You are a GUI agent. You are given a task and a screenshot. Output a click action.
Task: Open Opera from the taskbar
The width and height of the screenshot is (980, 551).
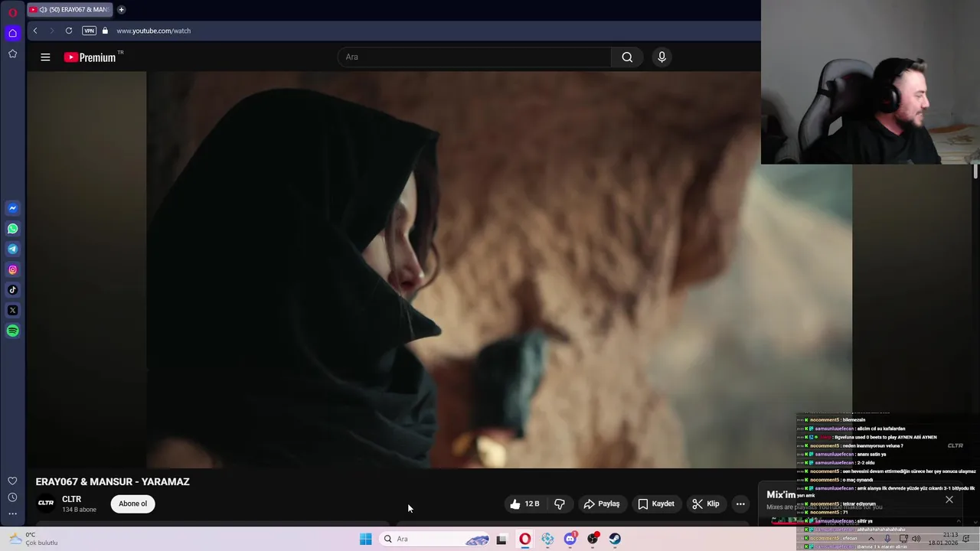[x=524, y=539]
